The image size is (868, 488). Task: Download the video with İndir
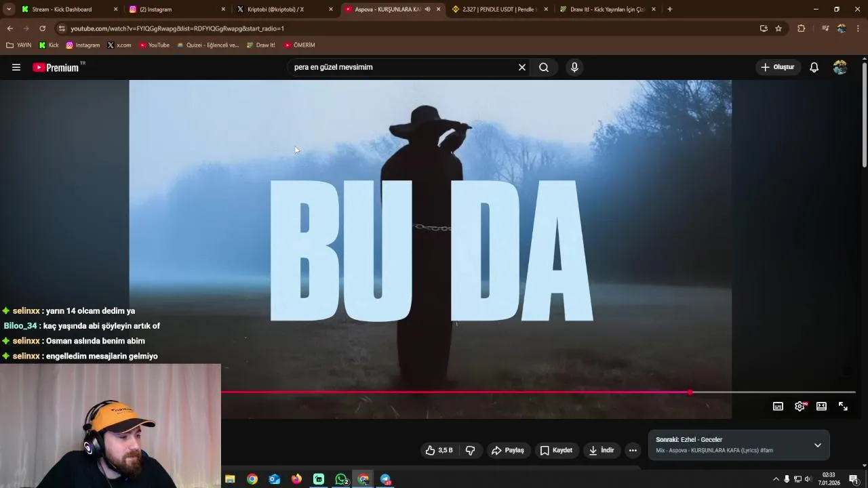(x=601, y=450)
